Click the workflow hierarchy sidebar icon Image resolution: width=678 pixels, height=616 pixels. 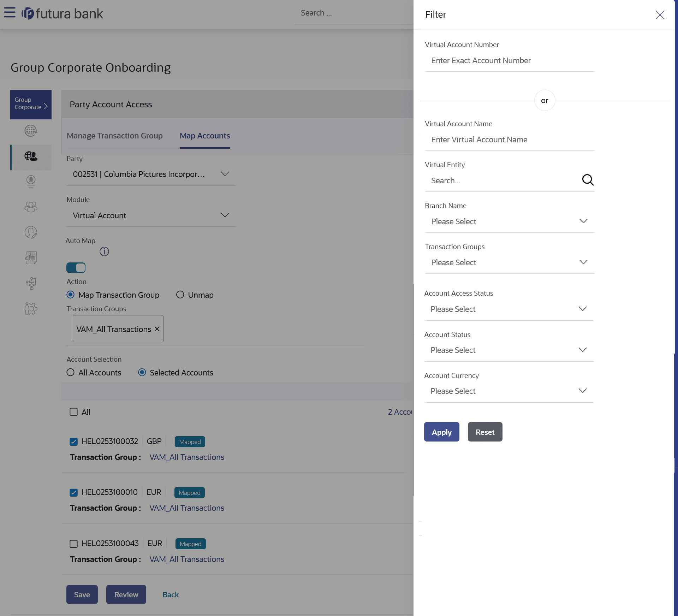pyautogui.click(x=31, y=283)
